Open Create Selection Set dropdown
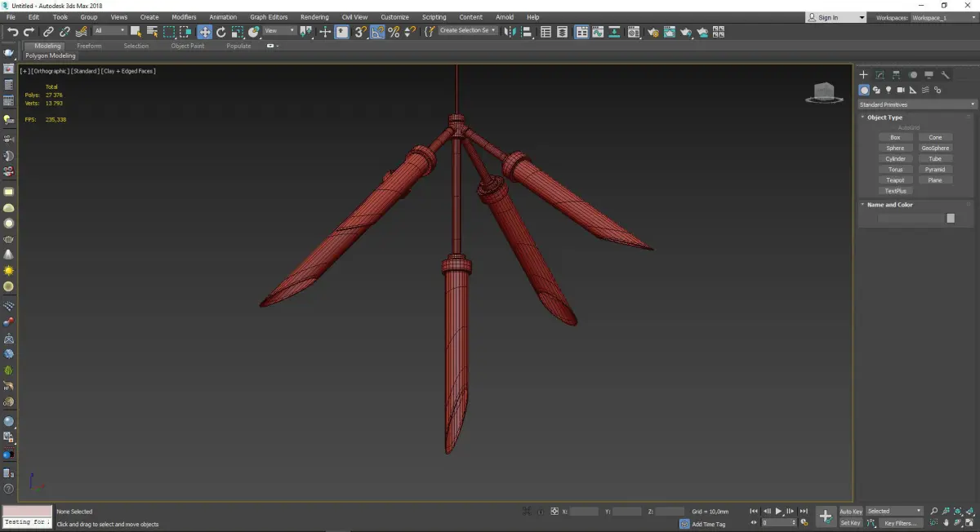Screen dimensions: 980x532 point(468,30)
